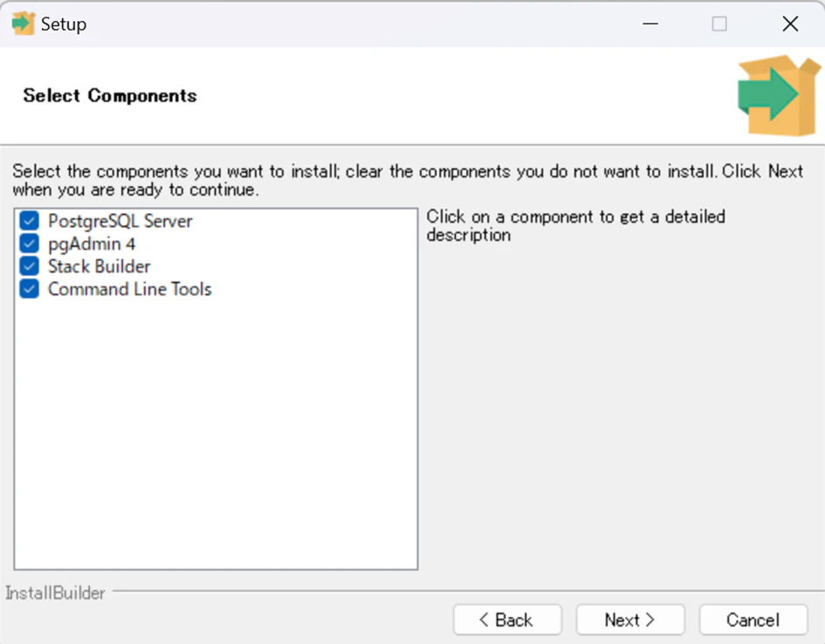Click the Select Components heading
This screenshot has height=644, width=825.
click(110, 96)
